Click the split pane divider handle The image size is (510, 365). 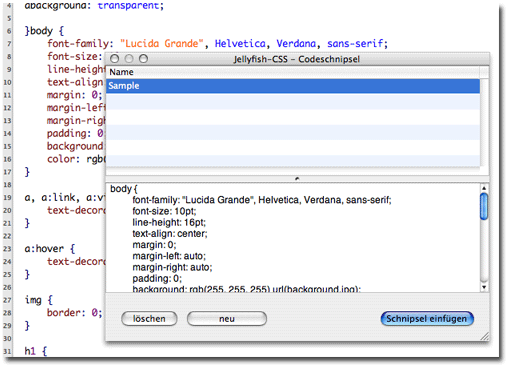tap(297, 179)
